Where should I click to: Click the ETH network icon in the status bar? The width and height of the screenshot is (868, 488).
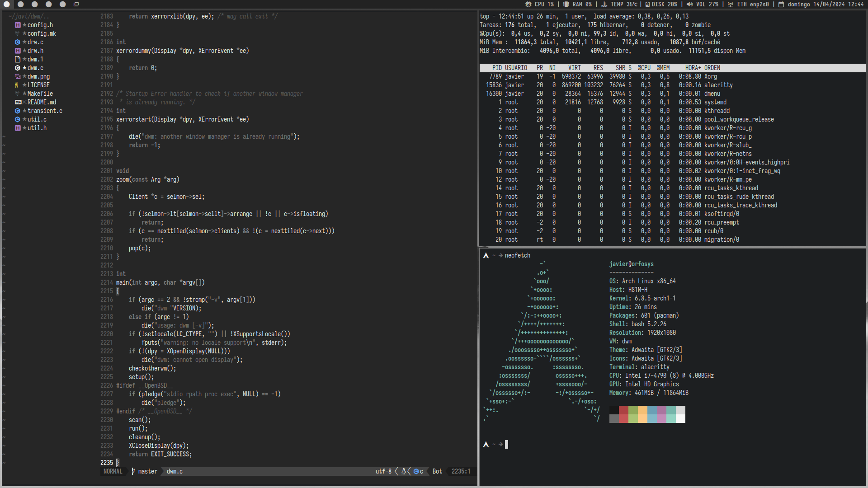click(x=730, y=4)
